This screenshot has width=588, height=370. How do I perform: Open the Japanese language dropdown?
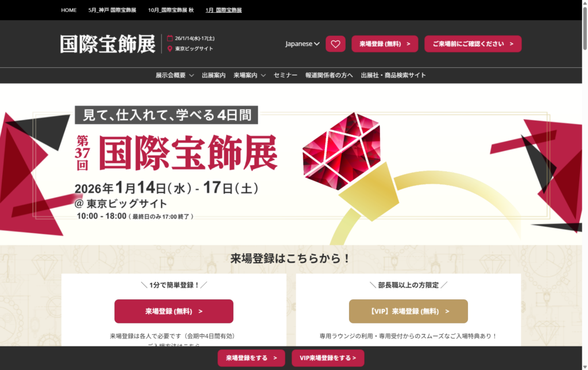302,44
